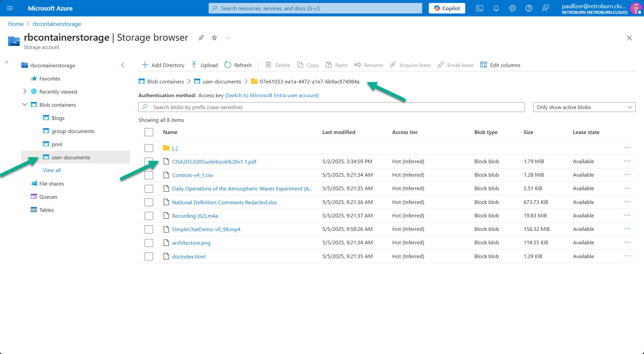
Task: Open the user-documents container in the sidebar
Action: pos(71,157)
